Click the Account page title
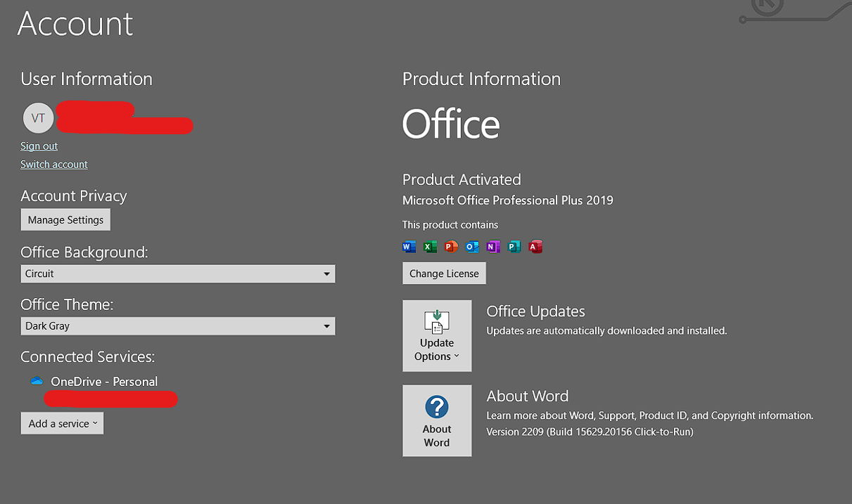852x504 pixels. pos(75,24)
